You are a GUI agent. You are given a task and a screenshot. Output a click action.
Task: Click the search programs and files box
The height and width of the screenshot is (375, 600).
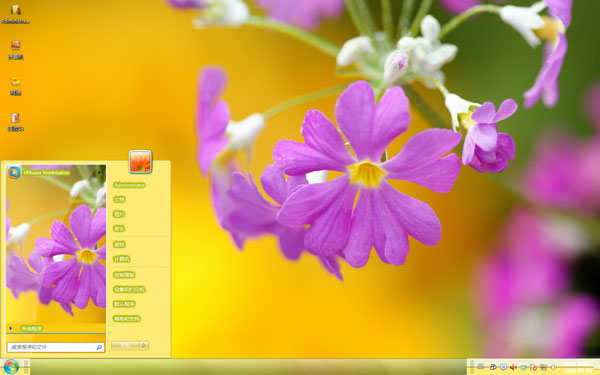(55, 347)
